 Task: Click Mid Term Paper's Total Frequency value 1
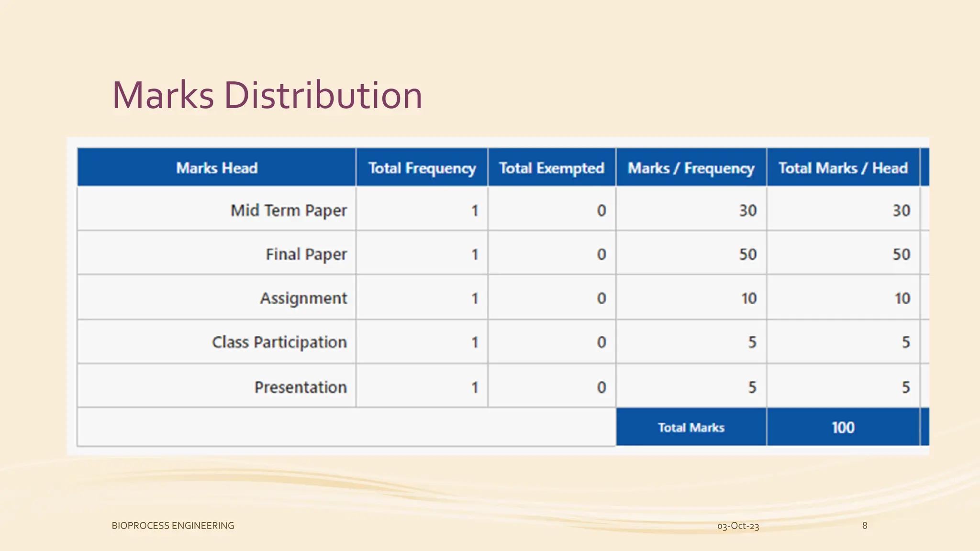tap(475, 210)
